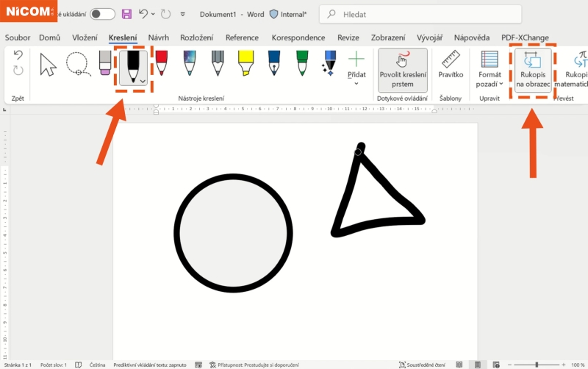The image size is (588, 369).
Task: Choose the galaxy pen
Action: (189, 64)
